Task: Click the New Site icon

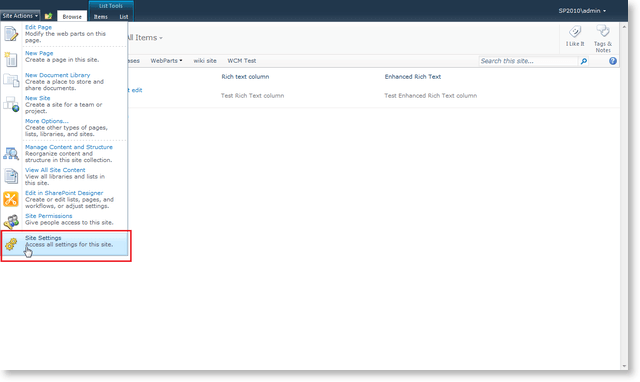Action: coord(11,104)
